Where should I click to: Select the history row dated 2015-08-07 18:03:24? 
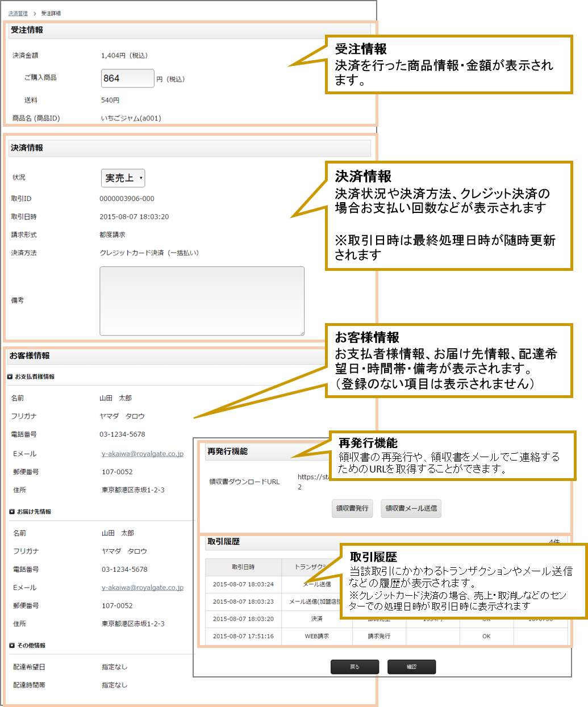click(x=243, y=584)
